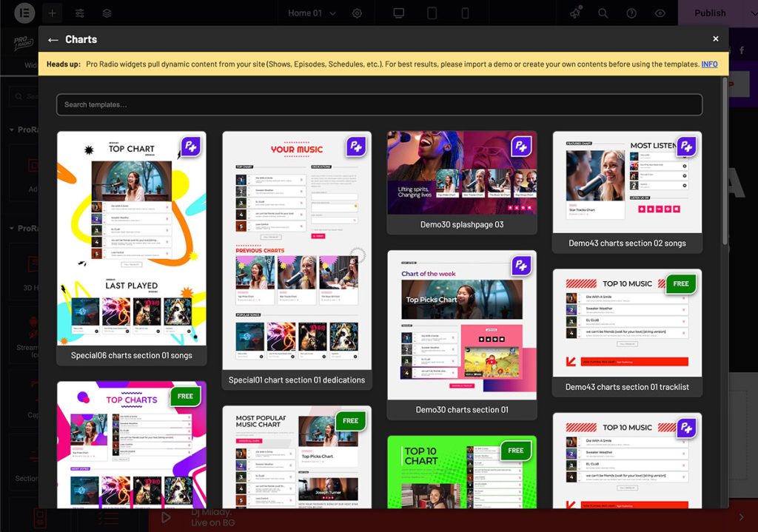The height and width of the screenshot is (532, 758).
Task: Select Demo30 splashpage 03 template
Action: point(462,182)
